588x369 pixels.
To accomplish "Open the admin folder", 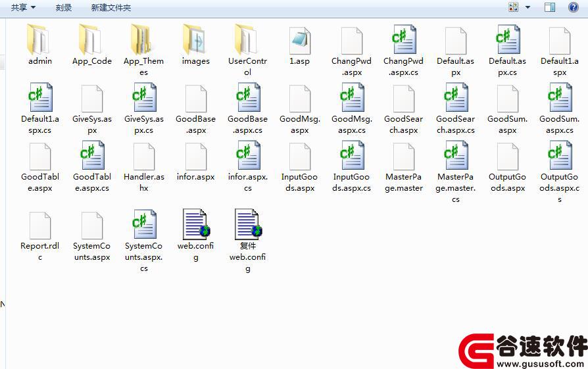I will (x=39, y=39).
